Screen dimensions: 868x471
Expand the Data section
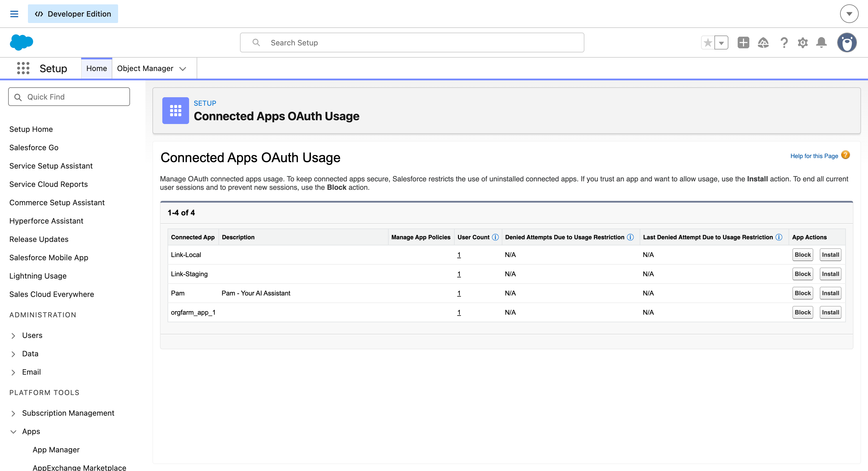[x=13, y=354]
